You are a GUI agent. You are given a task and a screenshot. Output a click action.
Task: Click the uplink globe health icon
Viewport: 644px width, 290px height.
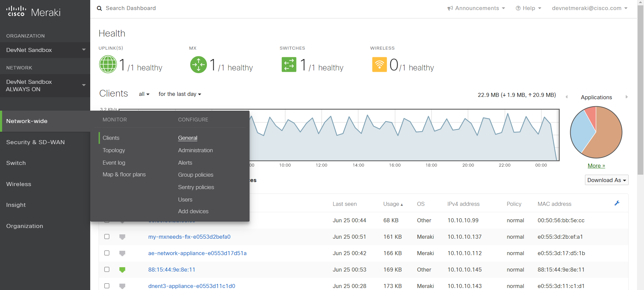[108, 64]
